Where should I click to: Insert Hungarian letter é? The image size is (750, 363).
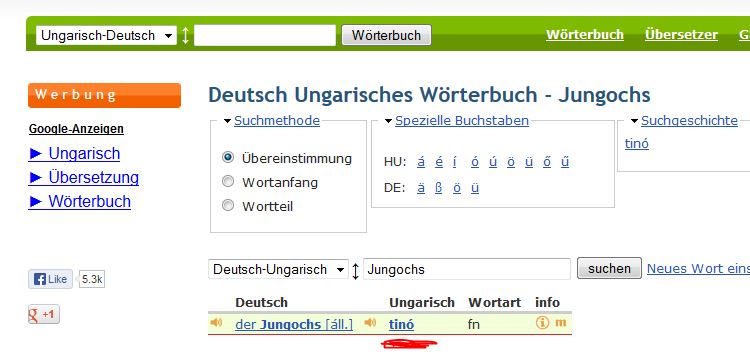pyautogui.click(x=439, y=162)
